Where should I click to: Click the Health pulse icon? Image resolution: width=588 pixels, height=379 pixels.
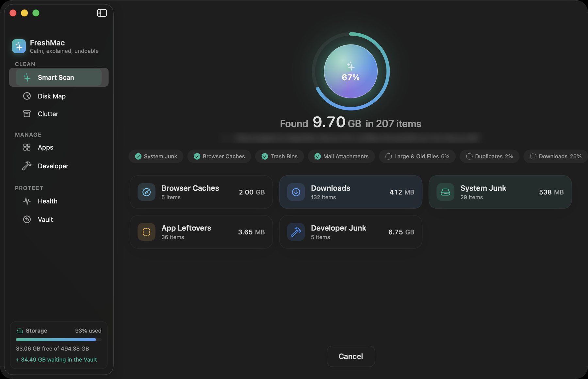point(27,201)
